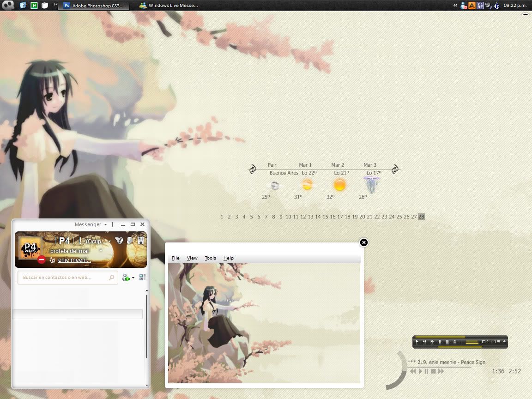532x399 pixels.
Task: Click the bottom yellow slider of mini player
Action: pyautogui.click(x=460, y=347)
